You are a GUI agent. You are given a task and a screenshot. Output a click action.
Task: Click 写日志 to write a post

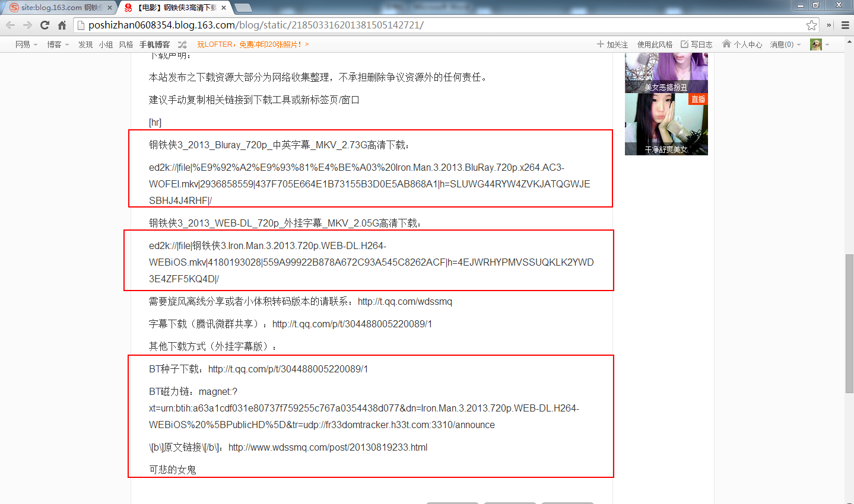pyautogui.click(x=697, y=44)
